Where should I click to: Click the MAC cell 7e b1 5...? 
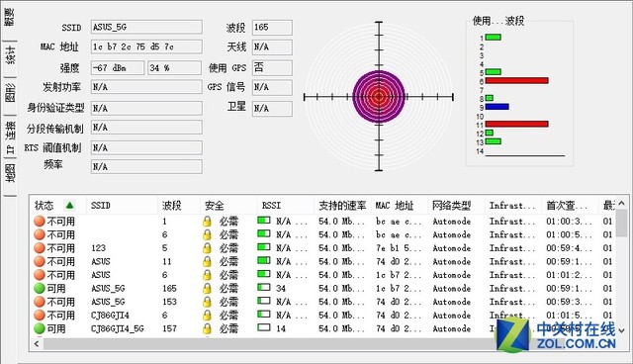pos(398,248)
